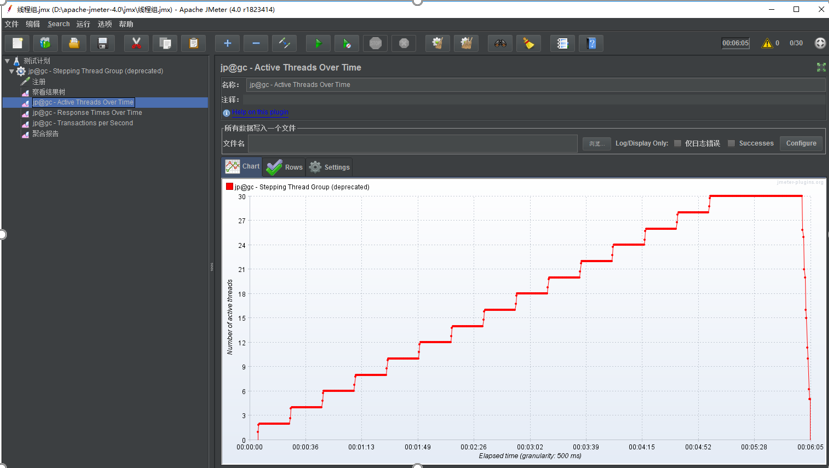The height and width of the screenshot is (468, 829).
Task: Click the Open file folder icon
Action: click(74, 43)
